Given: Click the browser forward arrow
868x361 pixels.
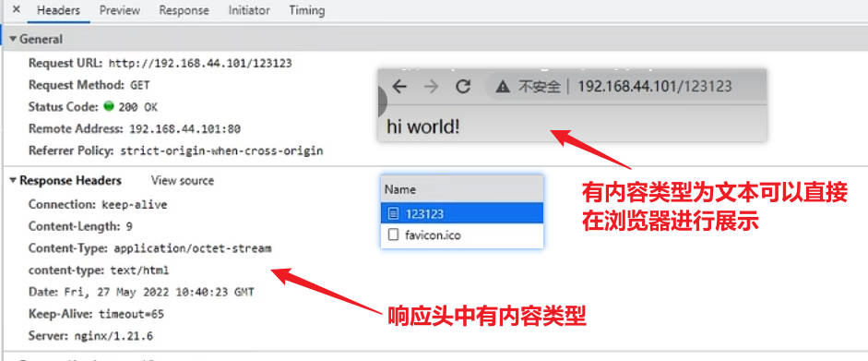Looking at the screenshot, I should click(431, 87).
